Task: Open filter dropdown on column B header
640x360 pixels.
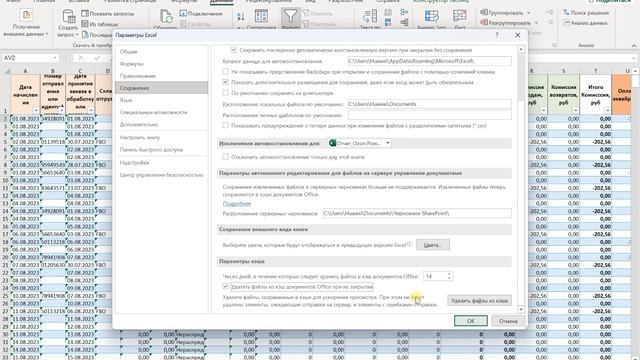Action: click(x=62, y=111)
